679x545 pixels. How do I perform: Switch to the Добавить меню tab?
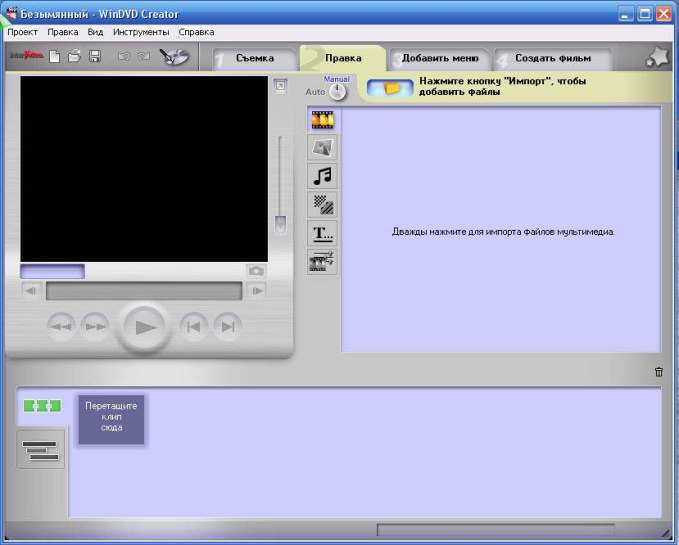tap(440, 58)
